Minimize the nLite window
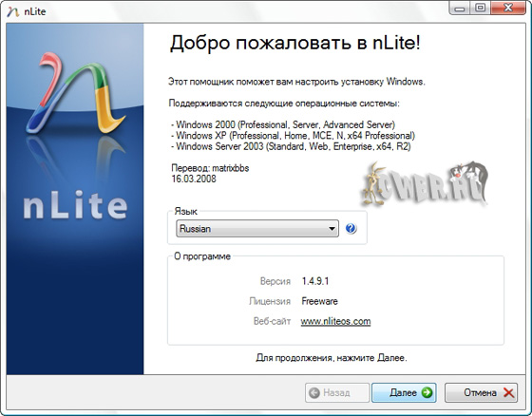This screenshot has width=532, height=416. pyautogui.click(x=460, y=8)
